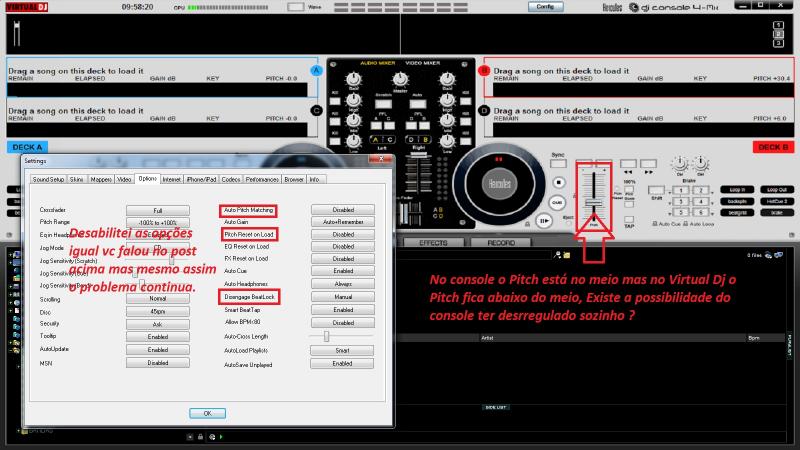Click the Master volume knob
Screen dimensions: 800x450
pyautogui.click(x=400, y=79)
